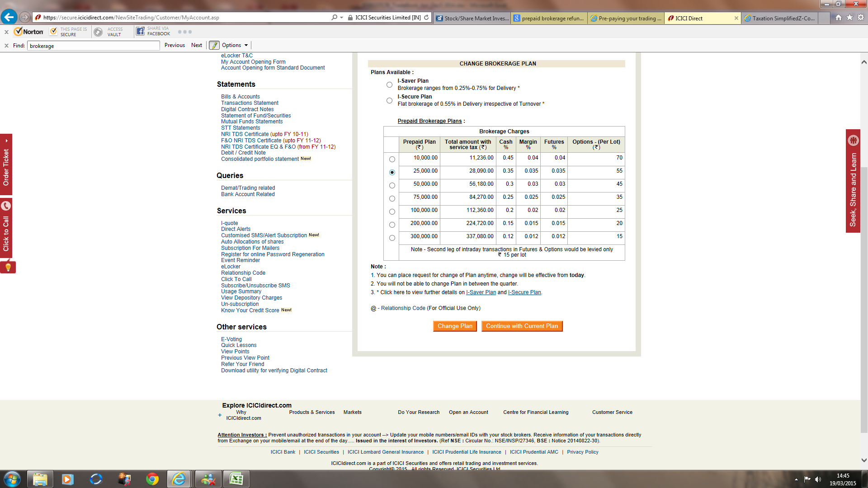Expand the footer plus sign next to Why ICICIdirect.com
The width and height of the screenshot is (868, 488).
click(220, 415)
